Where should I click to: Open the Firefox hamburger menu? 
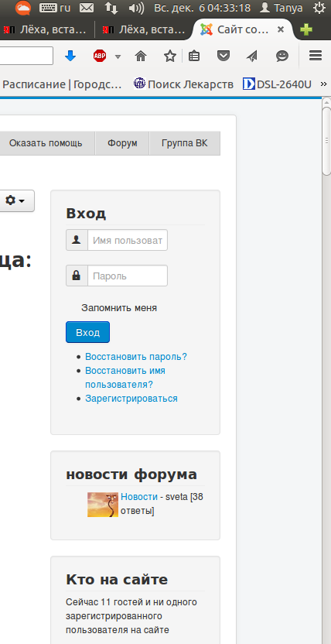[x=316, y=56]
